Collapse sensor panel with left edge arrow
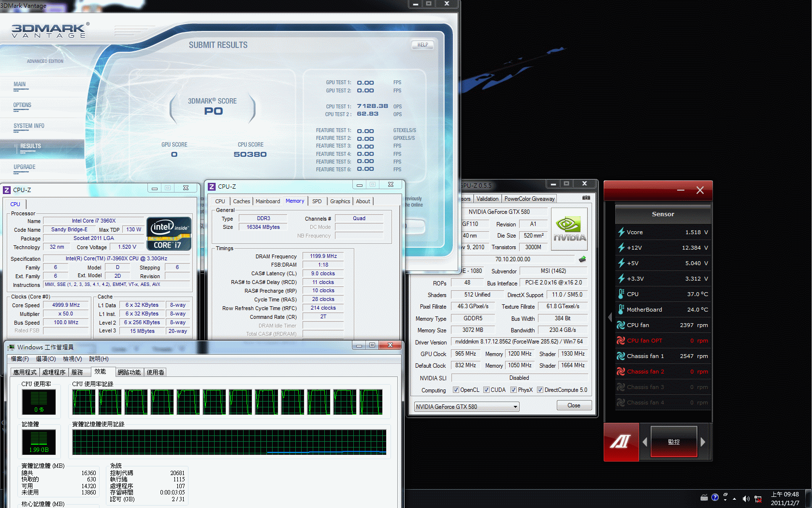This screenshot has height=508, width=812. (610, 317)
